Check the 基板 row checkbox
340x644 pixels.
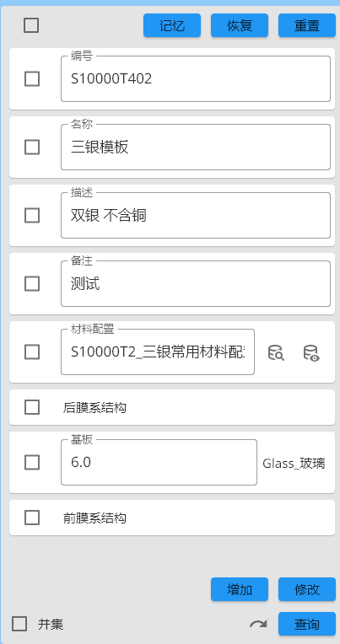32,463
